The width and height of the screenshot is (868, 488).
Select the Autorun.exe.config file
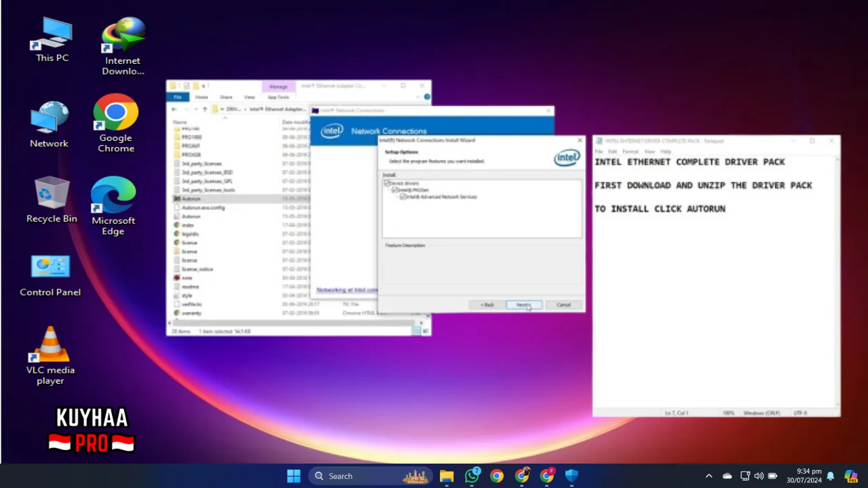[x=203, y=207]
